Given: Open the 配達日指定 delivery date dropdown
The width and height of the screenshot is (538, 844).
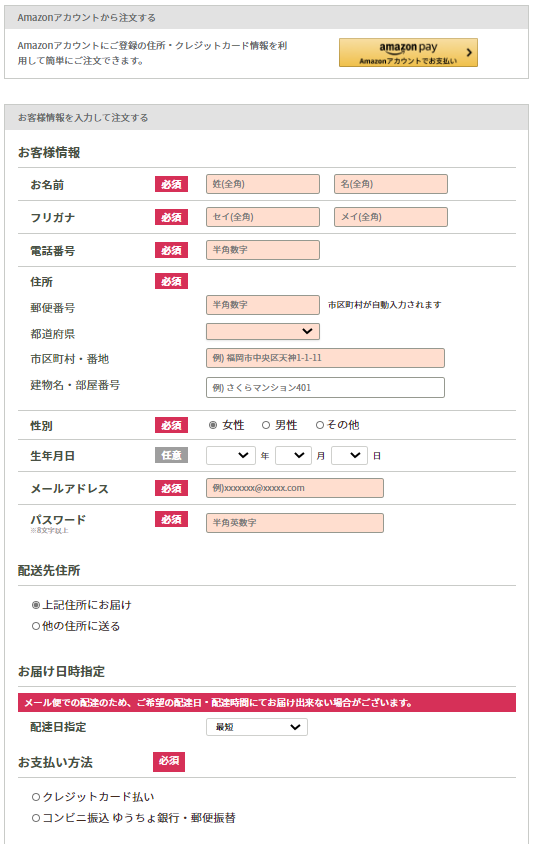Looking at the screenshot, I should pyautogui.click(x=257, y=727).
